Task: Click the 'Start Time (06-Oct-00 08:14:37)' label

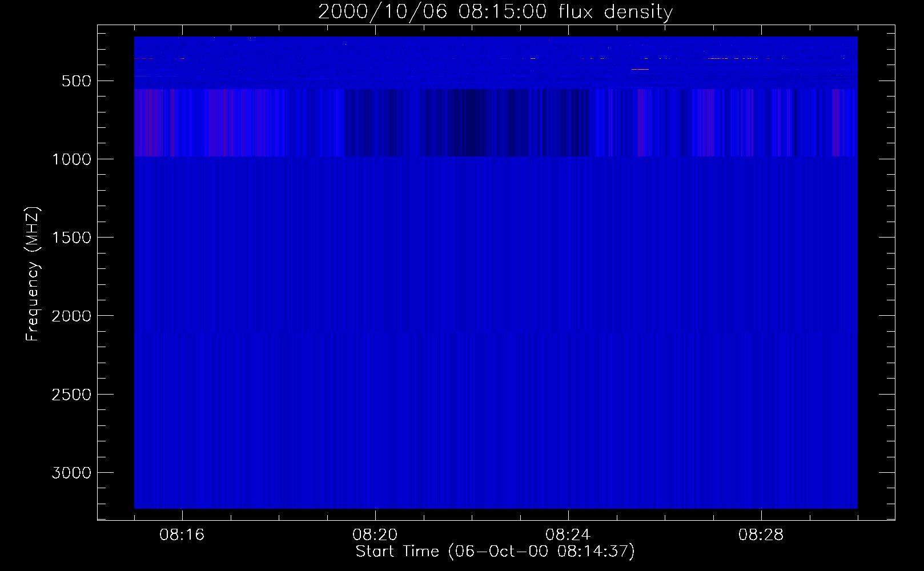Action: (x=495, y=552)
